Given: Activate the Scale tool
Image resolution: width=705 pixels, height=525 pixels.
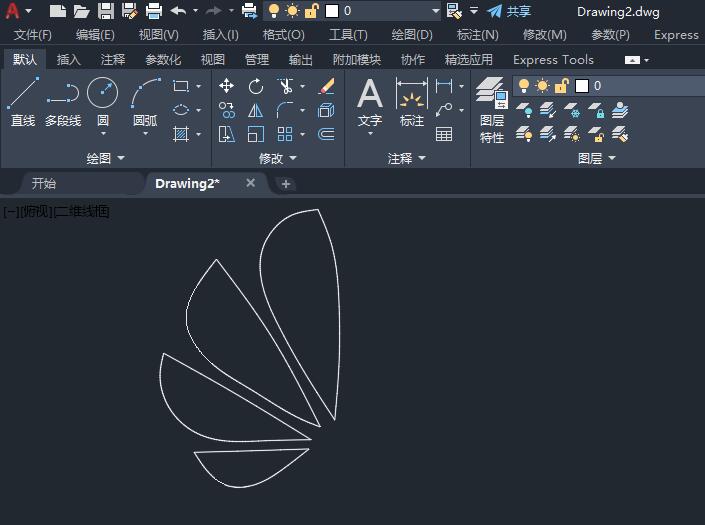Looking at the screenshot, I should (x=255, y=134).
